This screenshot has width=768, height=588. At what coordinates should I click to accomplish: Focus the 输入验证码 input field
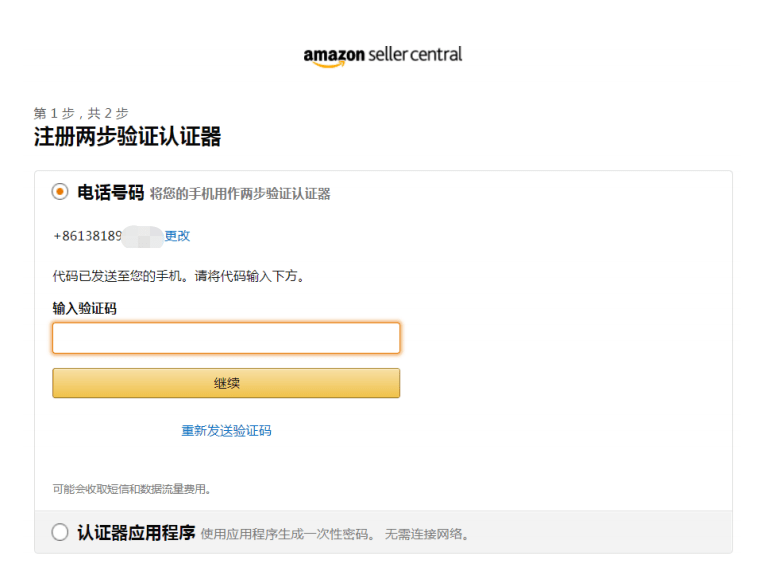pos(226,338)
